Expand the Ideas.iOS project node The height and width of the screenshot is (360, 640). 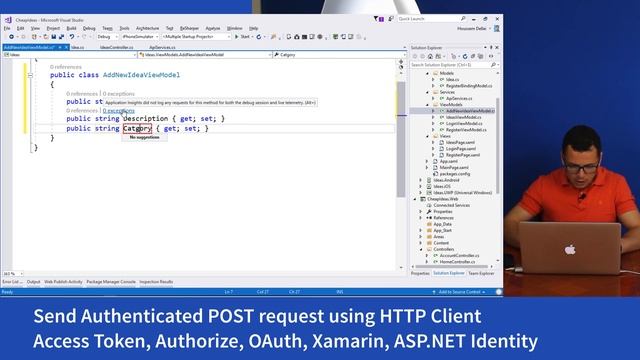(x=421, y=187)
